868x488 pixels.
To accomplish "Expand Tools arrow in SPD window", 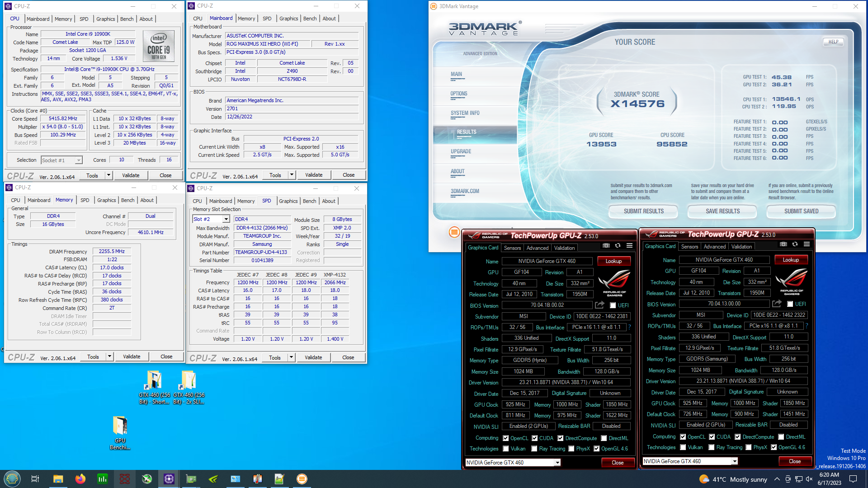I will (291, 357).
